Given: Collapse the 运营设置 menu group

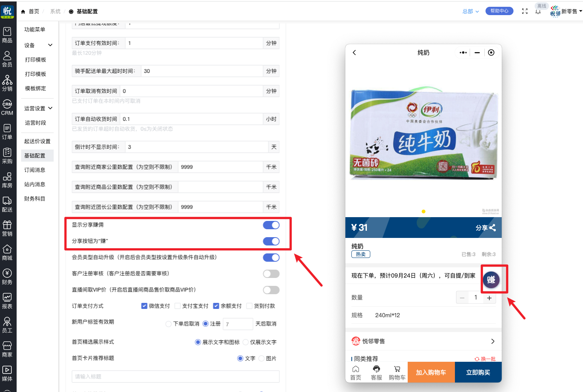Looking at the screenshot, I should point(38,108).
